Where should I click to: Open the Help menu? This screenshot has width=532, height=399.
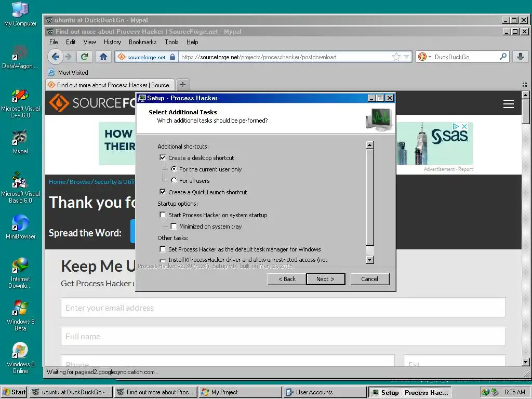pyautogui.click(x=192, y=42)
